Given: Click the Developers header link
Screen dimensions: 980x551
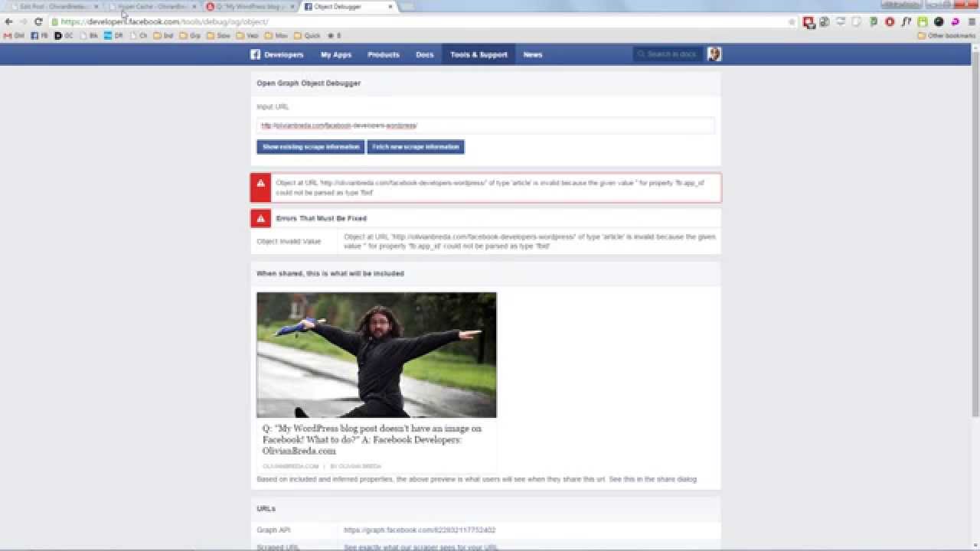Looking at the screenshot, I should point(283,54).
